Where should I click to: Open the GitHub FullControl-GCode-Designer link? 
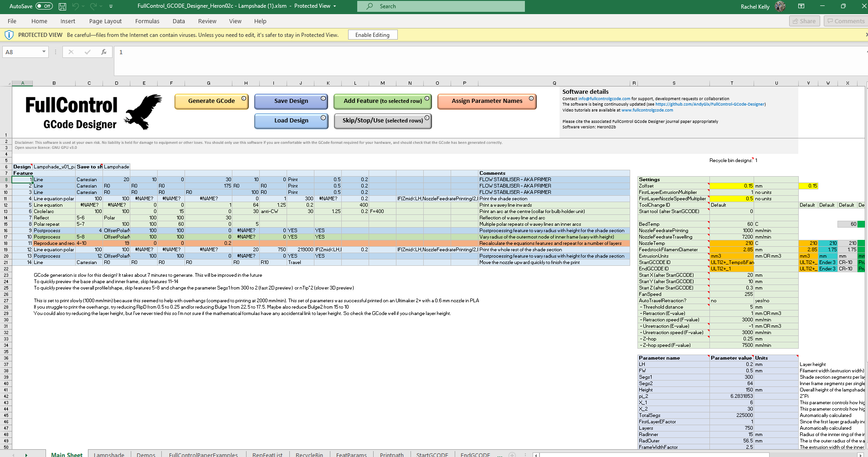(710, 104)
